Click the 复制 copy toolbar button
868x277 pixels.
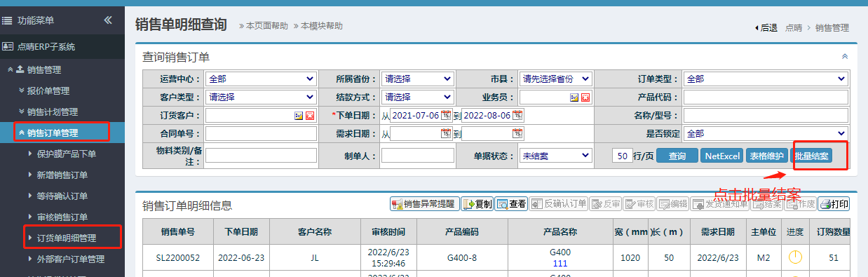pyautogui.click(x=477, y=204)
